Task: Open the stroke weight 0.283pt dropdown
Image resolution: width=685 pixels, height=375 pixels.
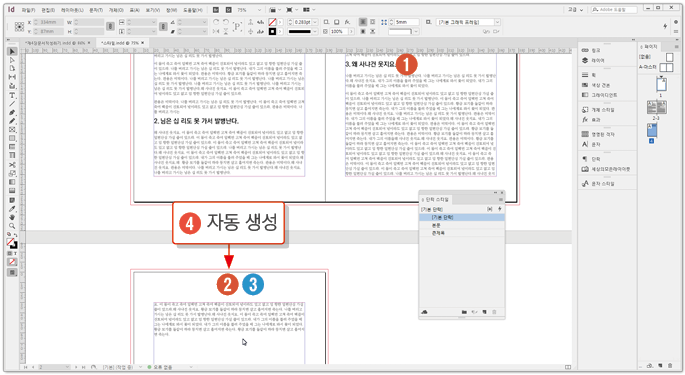Action: pos(316,22)
